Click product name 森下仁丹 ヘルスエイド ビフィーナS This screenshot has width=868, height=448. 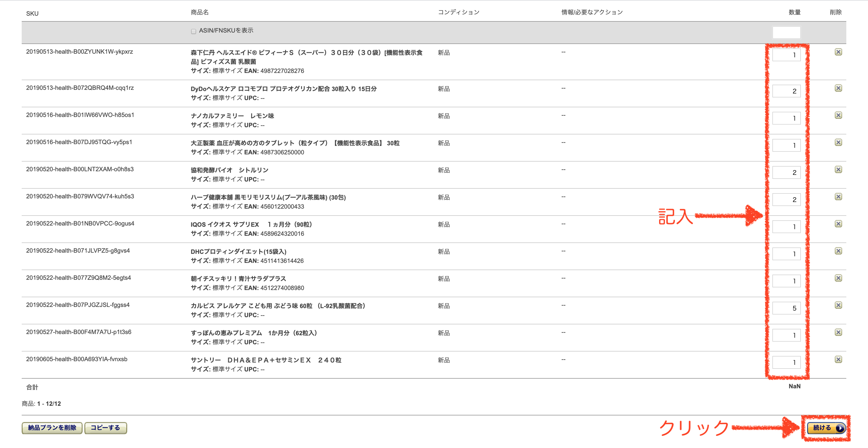tap(307, 57)
